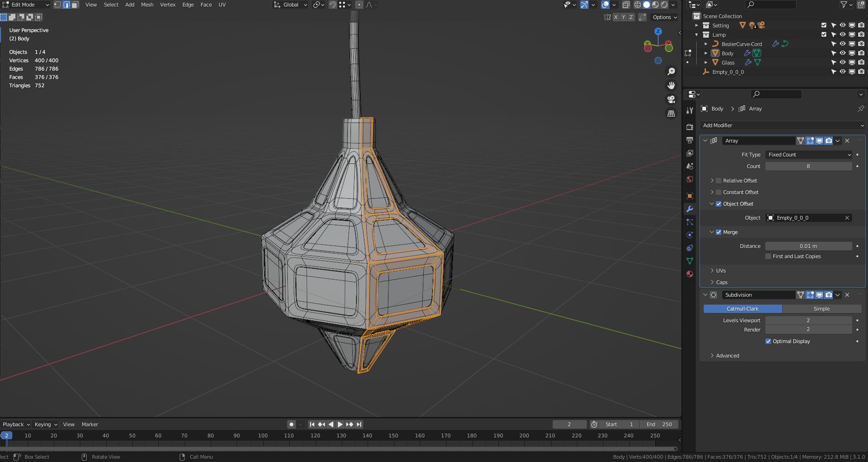
Task: Open the Modifier properties wrench tab
Action: (690, 209)
